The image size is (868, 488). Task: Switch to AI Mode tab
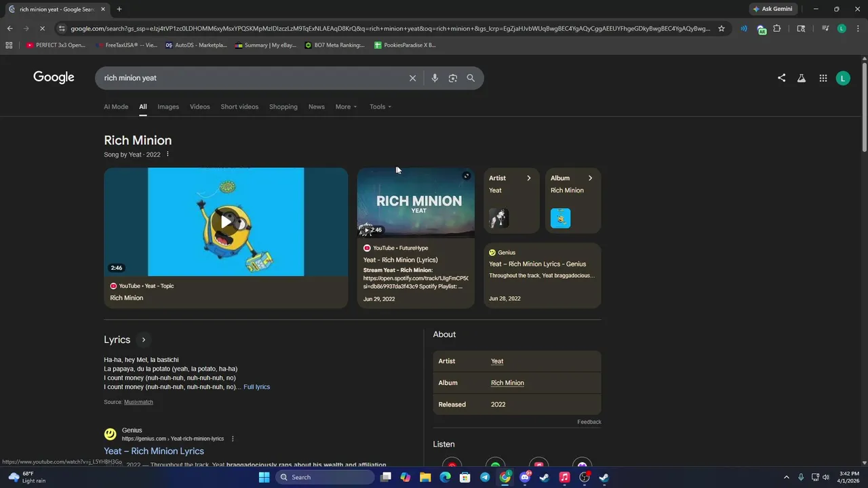tap(116, 106)
